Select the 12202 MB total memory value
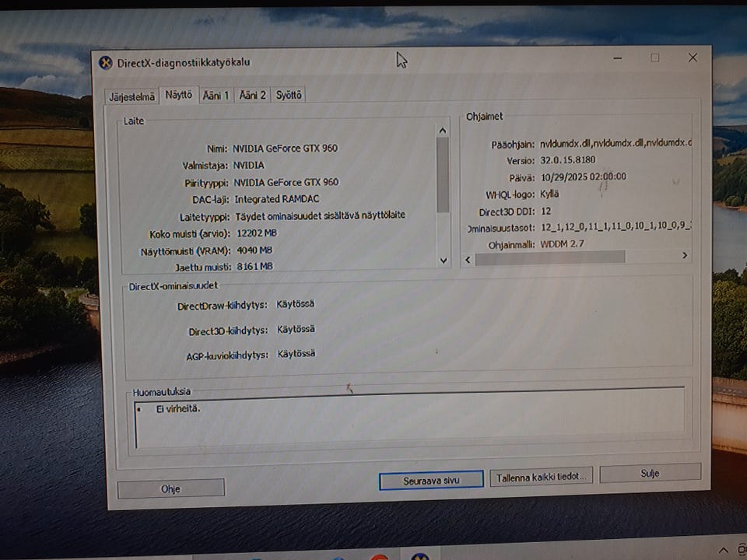The height and width of the screenshot is (560, 747). coord(257,233)
